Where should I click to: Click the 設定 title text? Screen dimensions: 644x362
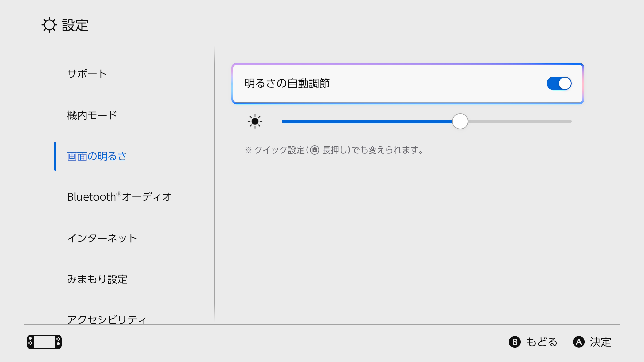[75, 25]
